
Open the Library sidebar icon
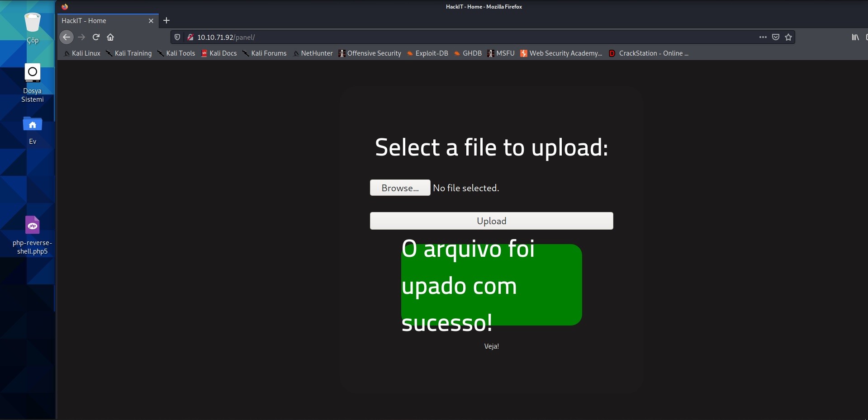[855, 37]
